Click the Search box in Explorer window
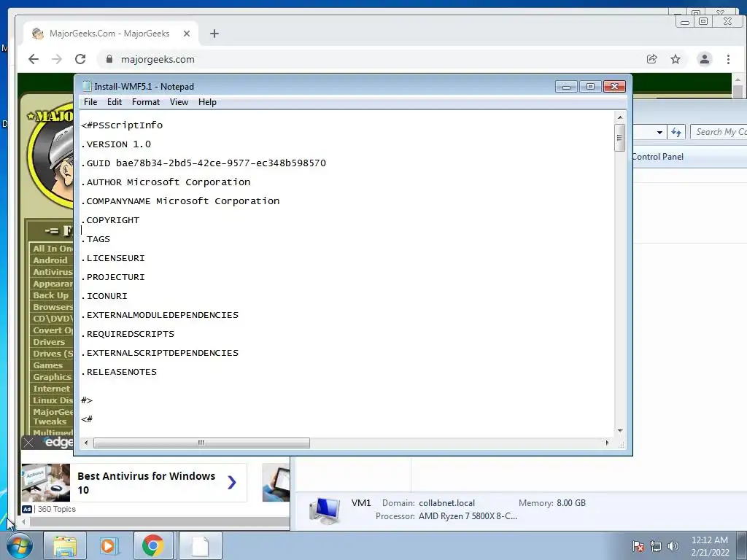The width and height of the screenshot is (747, 560). pyautogui.click(x=719, y=132)
